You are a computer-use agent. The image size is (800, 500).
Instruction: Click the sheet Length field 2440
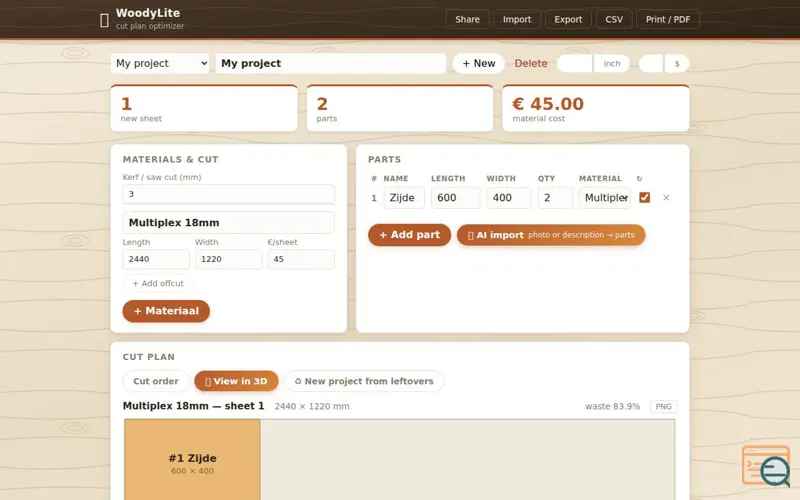pyautogui.click(x=156, y=259)
